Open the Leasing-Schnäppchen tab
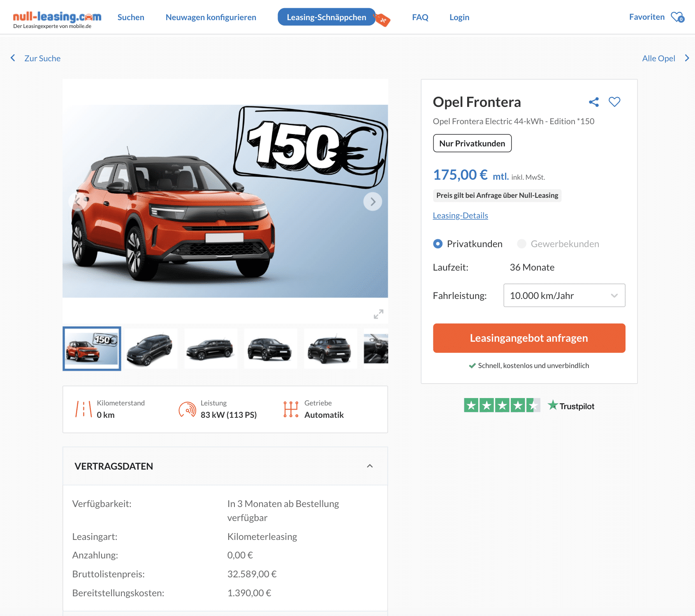 (327, 17)
